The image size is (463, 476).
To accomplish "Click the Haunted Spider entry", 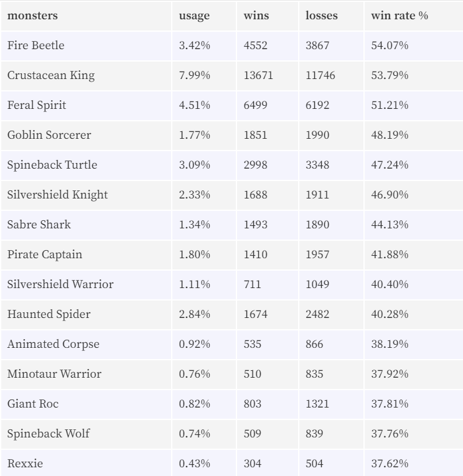I will (x=49, y=314).
